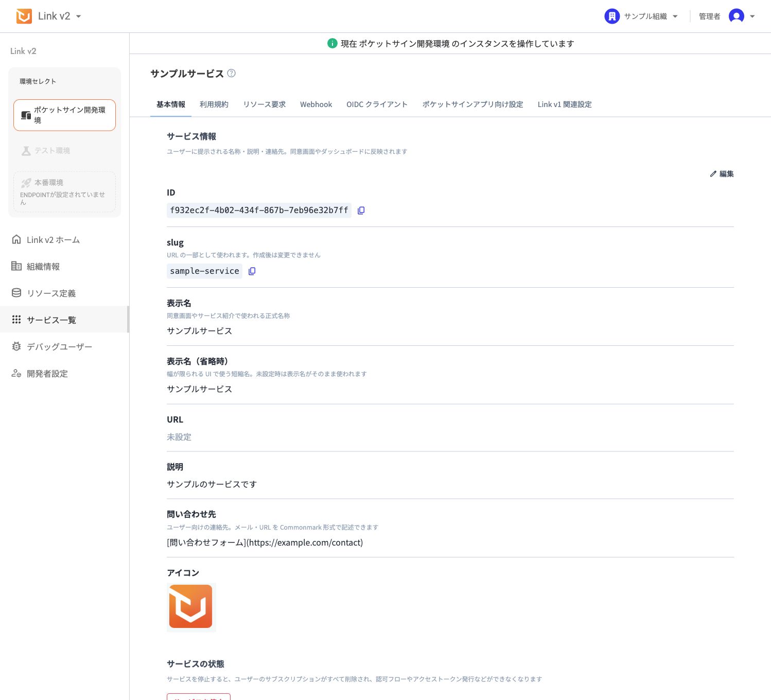Open 開発者設定 in the sidebar
The height and width of the screenshot is (700, 771).
(64, 374)
